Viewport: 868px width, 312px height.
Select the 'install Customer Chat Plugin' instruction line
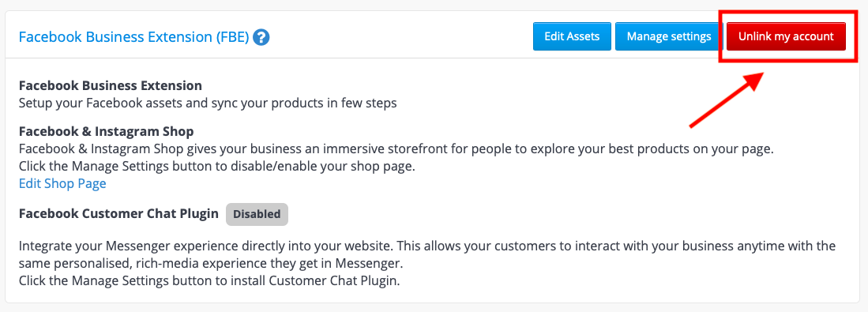209,280
